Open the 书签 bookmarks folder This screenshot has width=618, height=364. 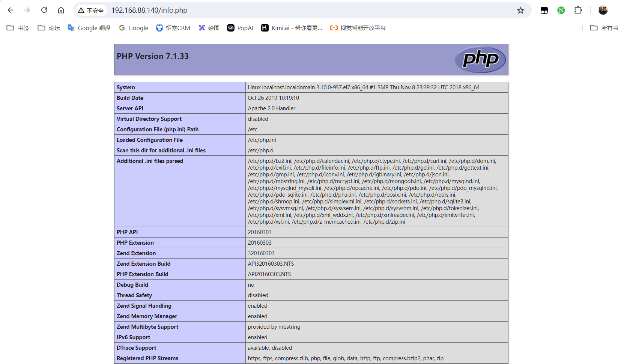point(18,28)
